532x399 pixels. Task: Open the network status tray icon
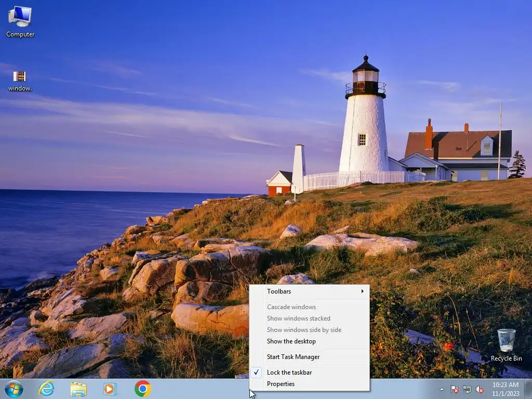coord(467,389)
